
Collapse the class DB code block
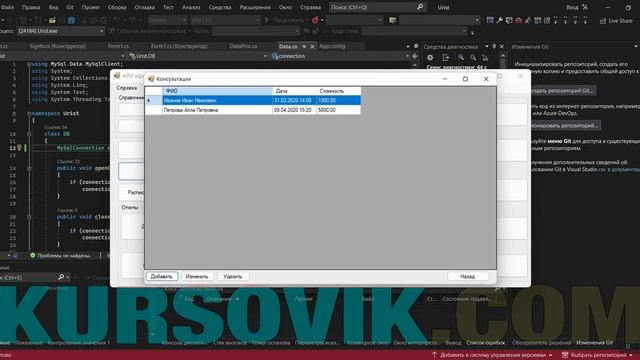click(x=29, y=134)
